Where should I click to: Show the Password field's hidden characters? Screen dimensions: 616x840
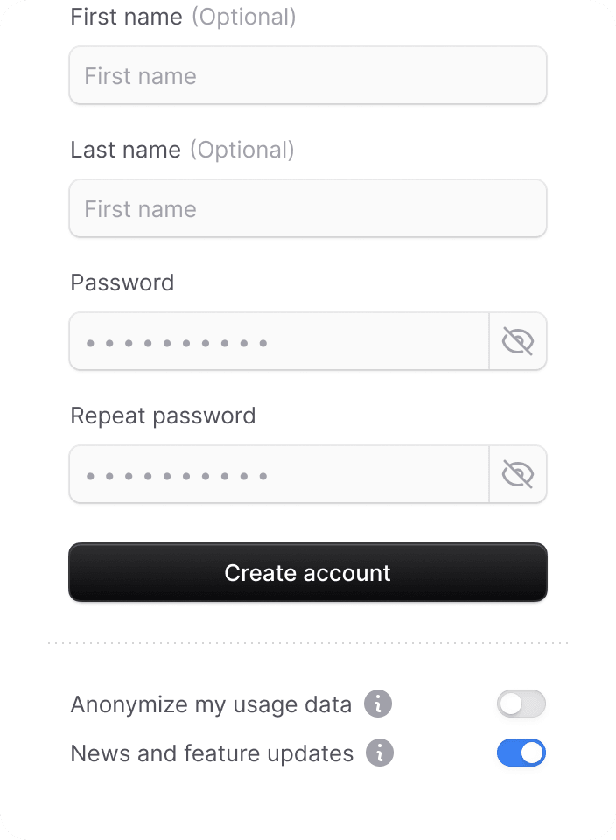[518, 341]
